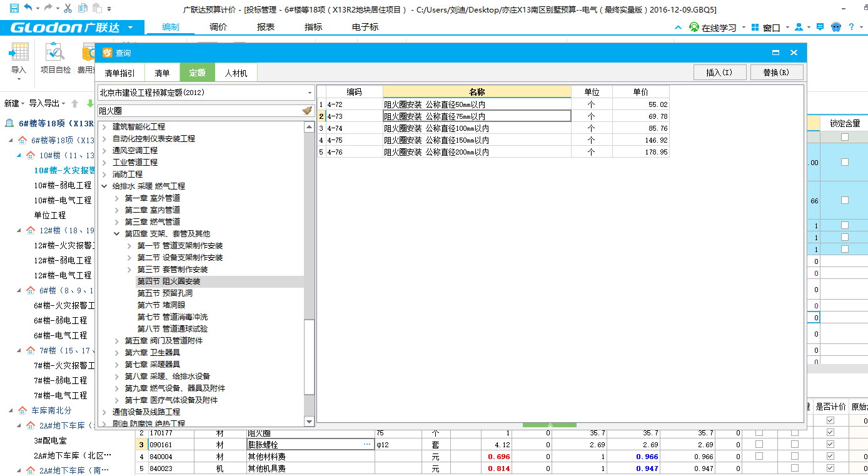This screenshot has height=476, width=868.
Task: Click the 在线学习 headset icon
Action: point(694,28)
